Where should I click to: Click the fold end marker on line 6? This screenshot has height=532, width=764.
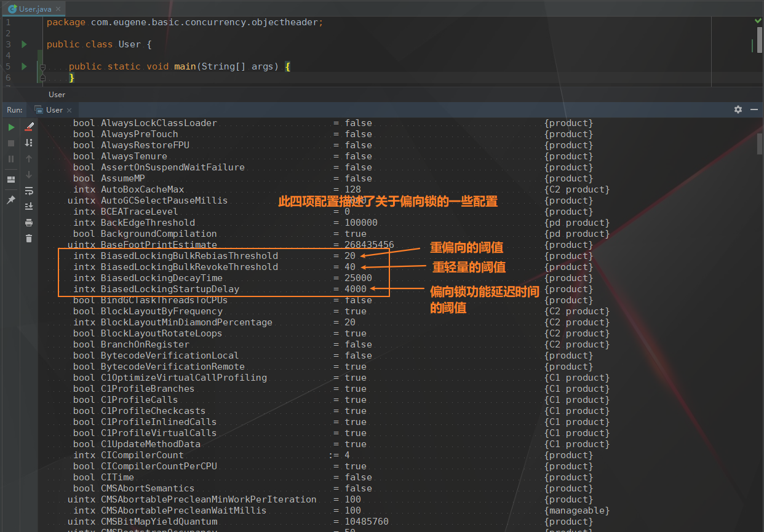coord(42,78)
